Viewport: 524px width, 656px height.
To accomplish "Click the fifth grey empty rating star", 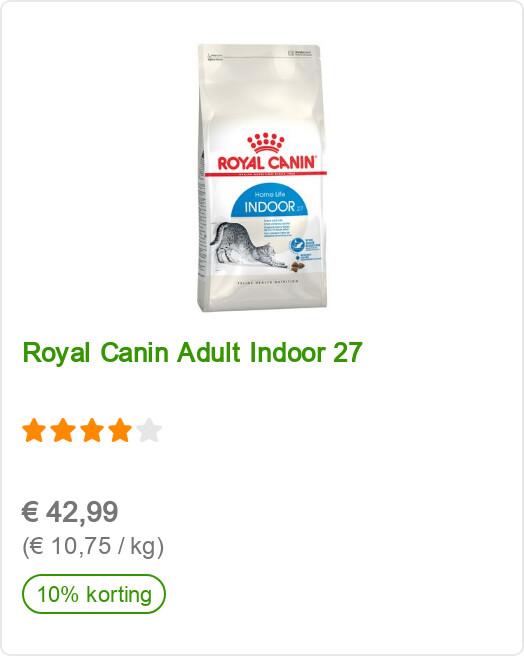I will tap(149, 430).
